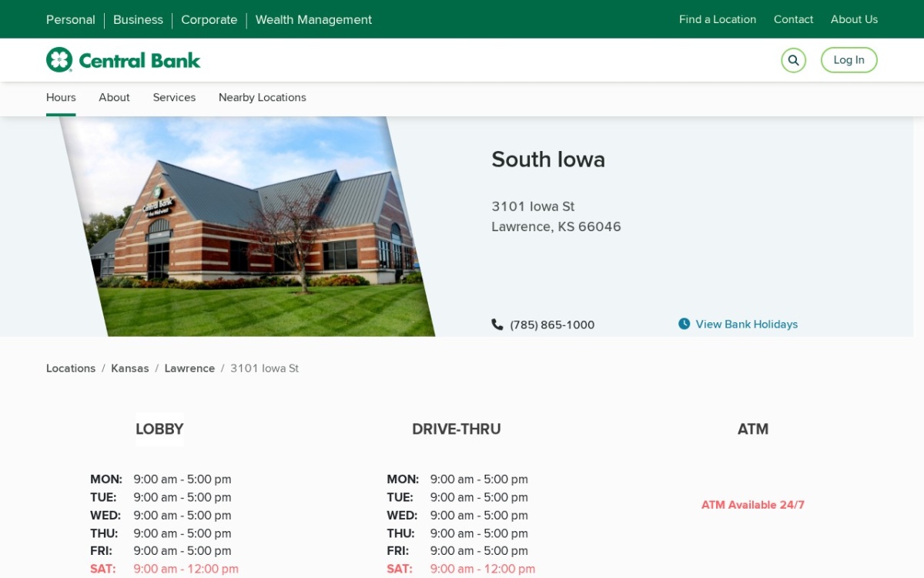Click the Lobby FRI hours row
Image resolution: width=924 pixels, height=578 pixels.
click(161, 551)
